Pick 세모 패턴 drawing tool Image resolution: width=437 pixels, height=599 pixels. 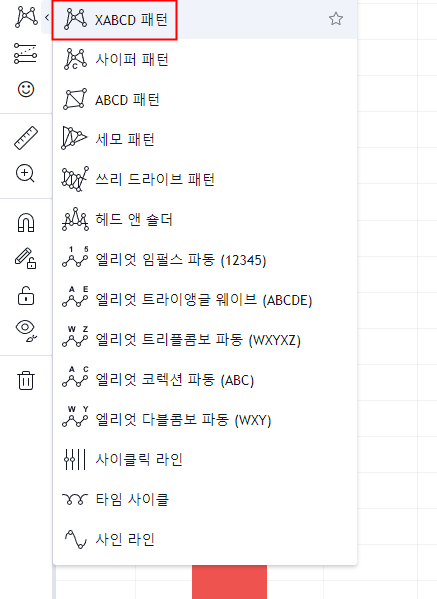pos(205,139)
